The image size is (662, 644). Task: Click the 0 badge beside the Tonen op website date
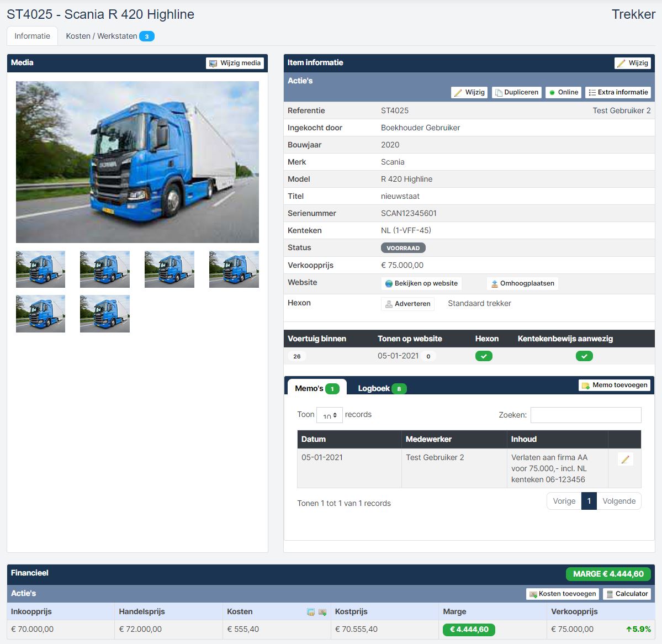click(x=428, y=356)
